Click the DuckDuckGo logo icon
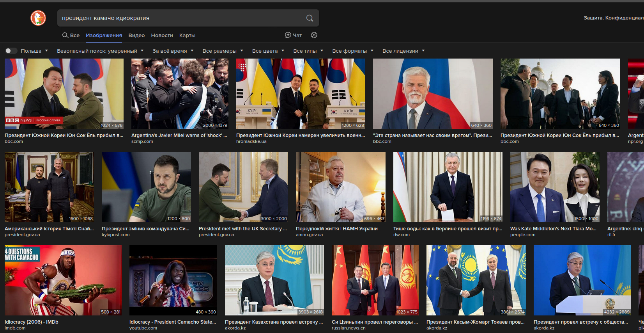 pyautogui.click(x=38, y=18)
